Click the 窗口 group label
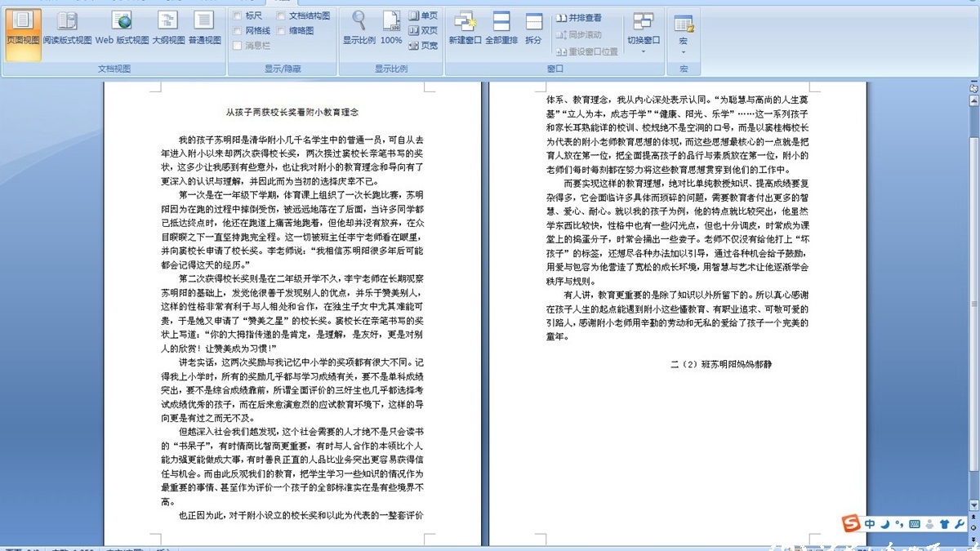 click(555, 69)
